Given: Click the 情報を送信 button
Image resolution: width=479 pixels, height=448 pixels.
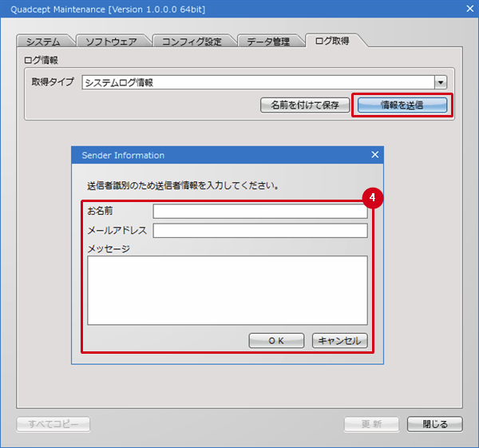Looking at the screenshot, I should tap(402, 105).
